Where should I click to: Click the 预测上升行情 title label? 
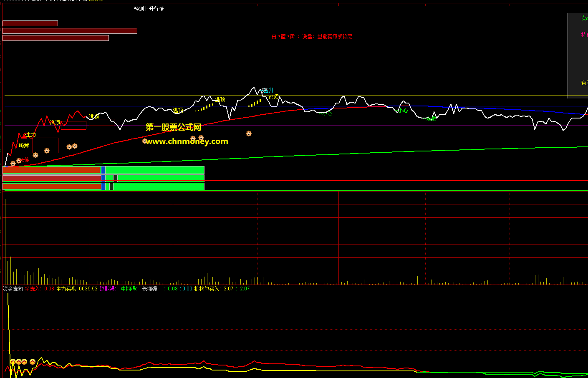(149, 9)
